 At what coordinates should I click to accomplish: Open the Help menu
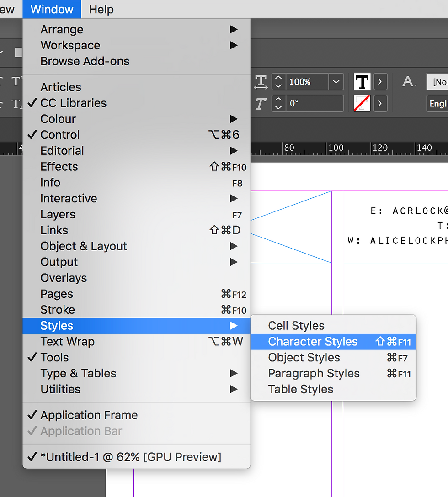[101, 9]
